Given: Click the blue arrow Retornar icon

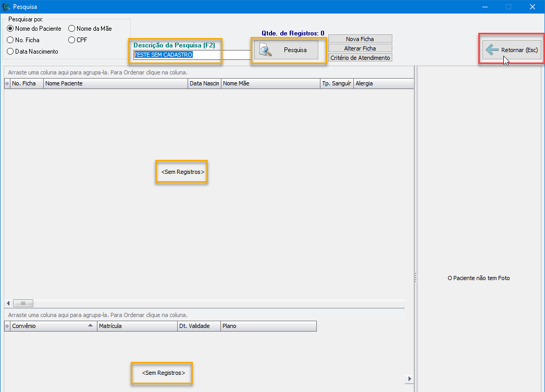Looking at the screenshot, I should point(492,50).
